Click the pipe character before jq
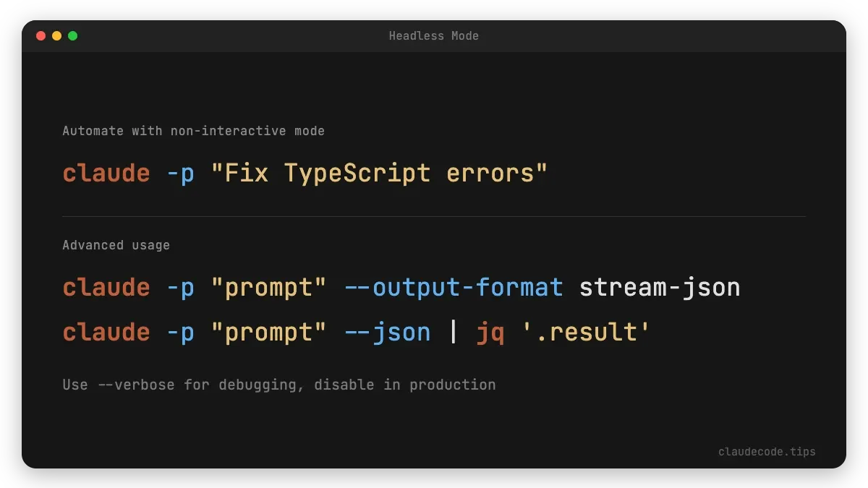The width and height of the screenshot is (868, 488). (454, 332)
